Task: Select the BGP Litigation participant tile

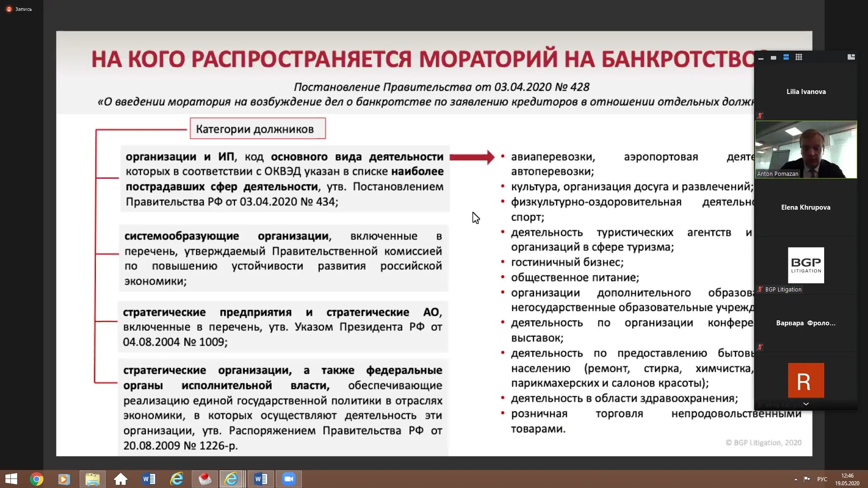Action: [806, 266]
